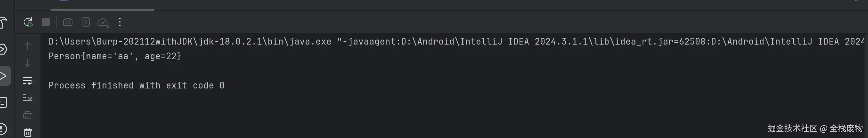Click the Rerun program icon
Image resolution: width=868 pixels, height=138 pixels.
coord(28,23)
